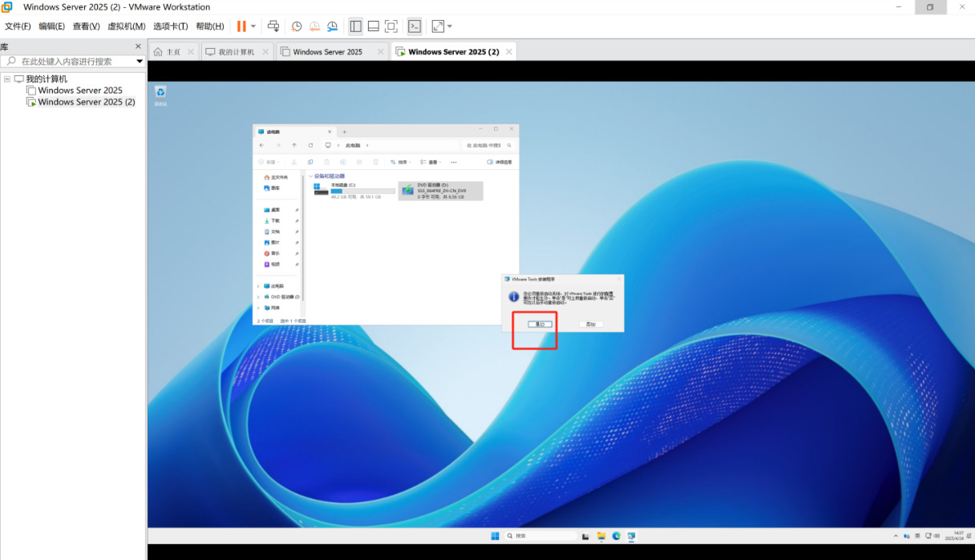Screen dimensions: 975x560
Task: Click the stretch guest display icon
Action: tap(438, 26)
